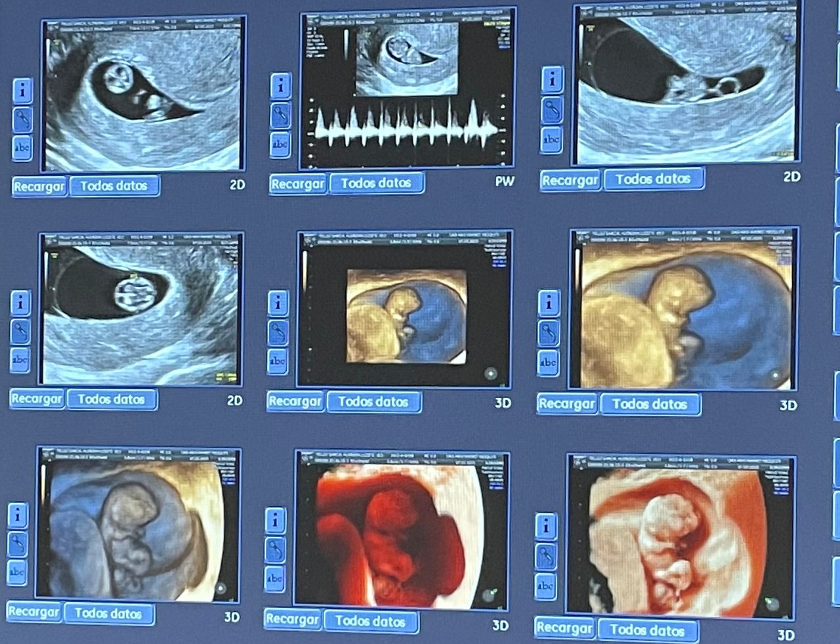Screen dimensions: 840x644
Task: Select the dark red 3D render thumbnail
Action: pos(402,528)
